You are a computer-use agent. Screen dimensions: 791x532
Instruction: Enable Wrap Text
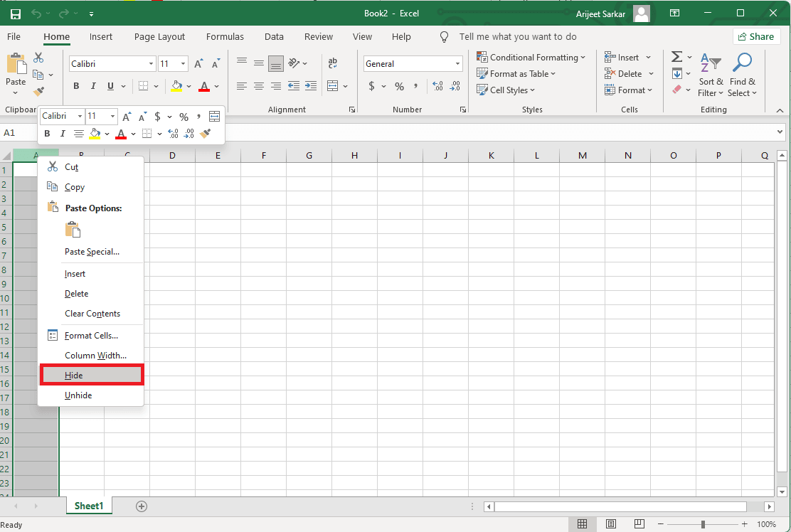(333, 63)
